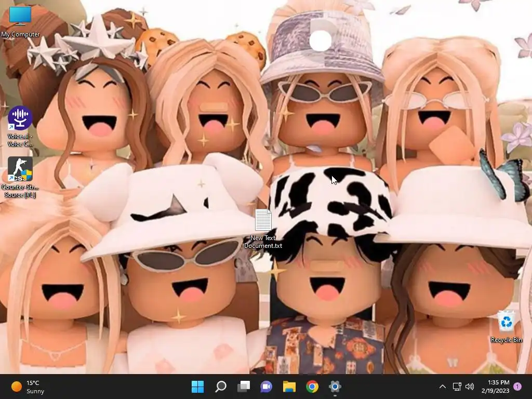Open the network status tray icon
The height and width of the screenshot is (399, 532).
[457, 387]
